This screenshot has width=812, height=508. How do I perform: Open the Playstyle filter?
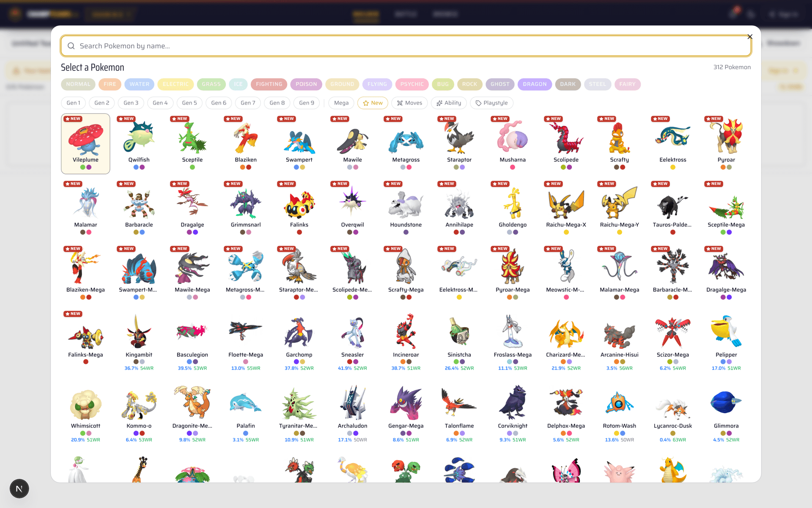pyautogui.click(x=491, y=103)
